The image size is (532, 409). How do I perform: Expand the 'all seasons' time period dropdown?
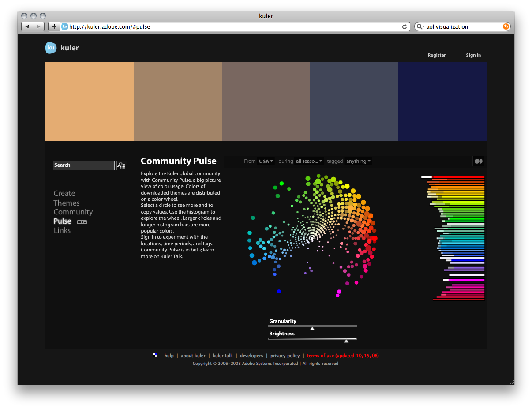point(309,161)
